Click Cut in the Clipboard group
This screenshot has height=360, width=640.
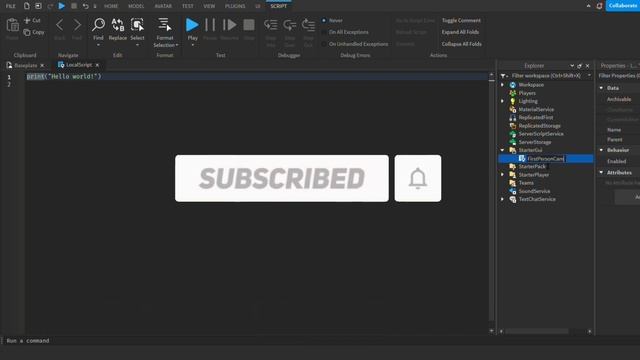click(x=32, y=20)
